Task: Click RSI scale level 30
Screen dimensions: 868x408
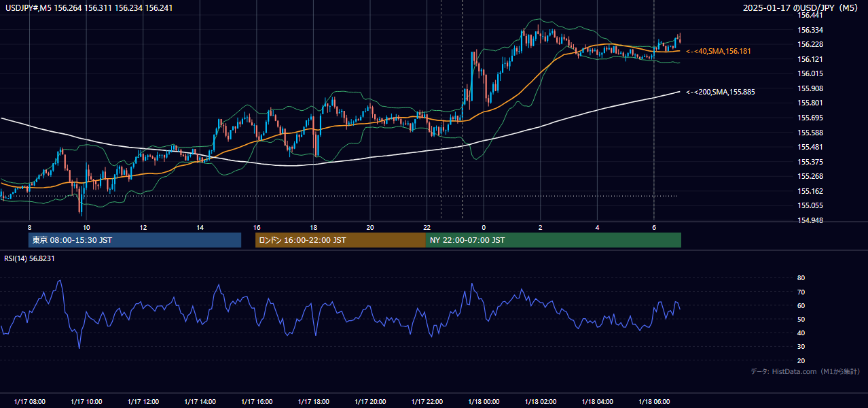Action: pos(801,347)
